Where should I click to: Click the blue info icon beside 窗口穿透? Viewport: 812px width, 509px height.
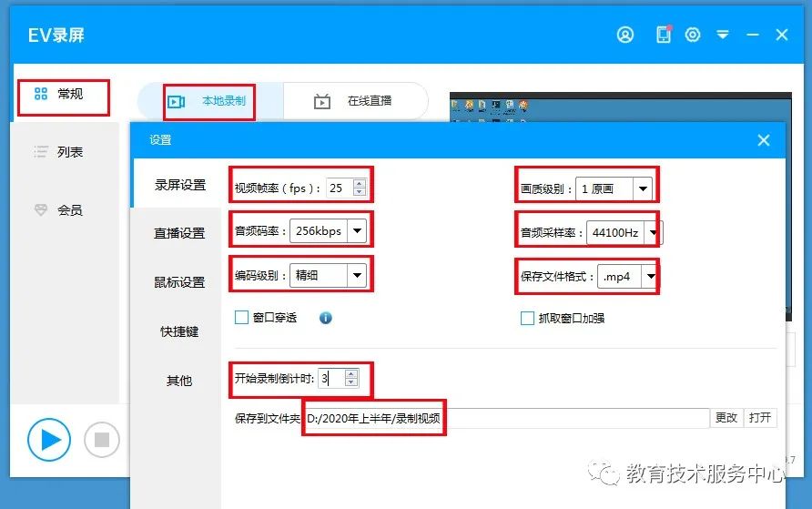pos(325,318)
